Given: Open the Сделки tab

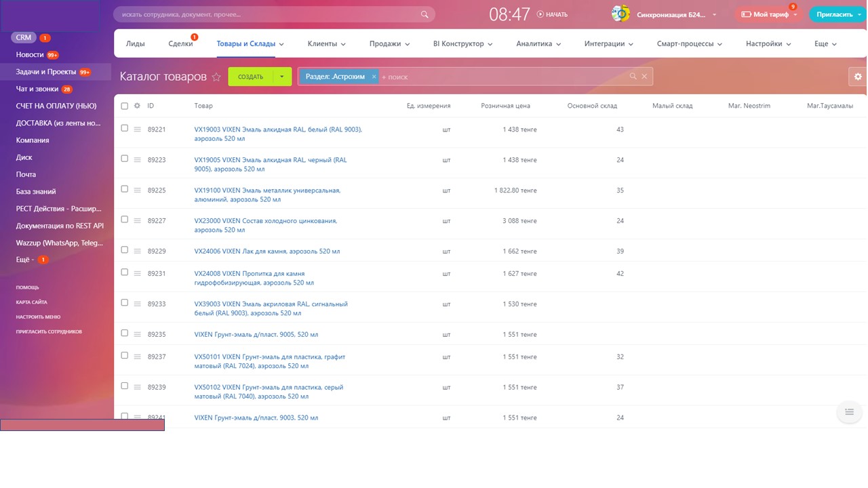Looking at the screenshot, I should [x=180, y=43].
